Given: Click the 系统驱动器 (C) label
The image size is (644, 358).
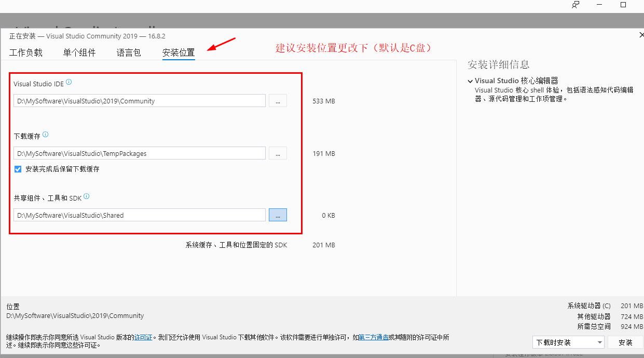Looking at the screenshot, I should [589, 306].
